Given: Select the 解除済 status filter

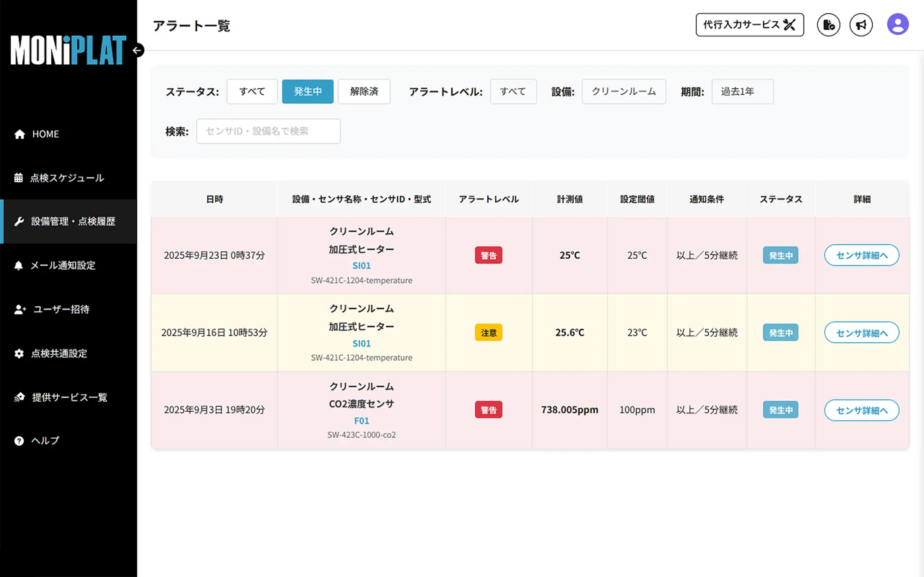Looking at the screenshot, I should pos(364,91).
